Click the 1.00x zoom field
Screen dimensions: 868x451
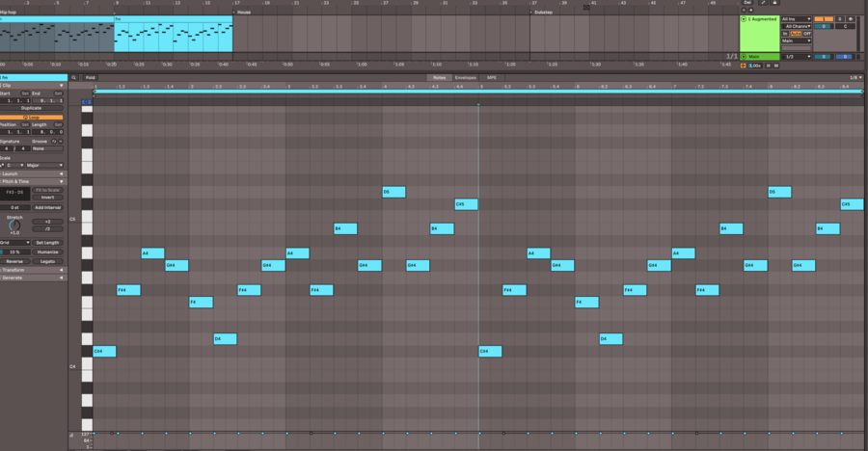coord(755,66)
